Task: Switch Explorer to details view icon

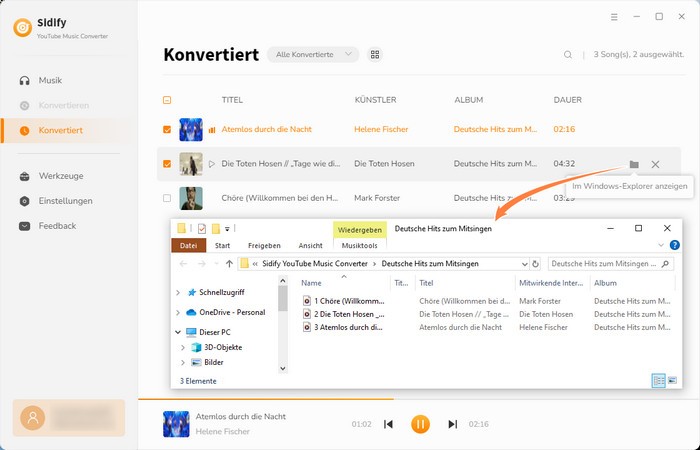Action: click(658, 381)
